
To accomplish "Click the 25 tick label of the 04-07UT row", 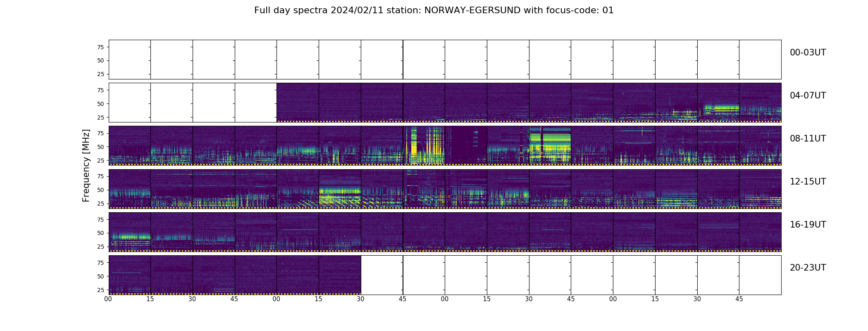I will pyautogui.click(x=100, y=118).
